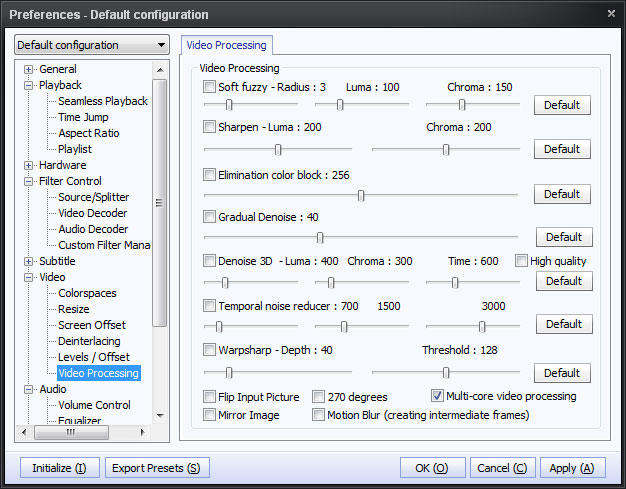Click the Initialize (I) button
This screenshot has width=626, height=489.
[59, 468]
